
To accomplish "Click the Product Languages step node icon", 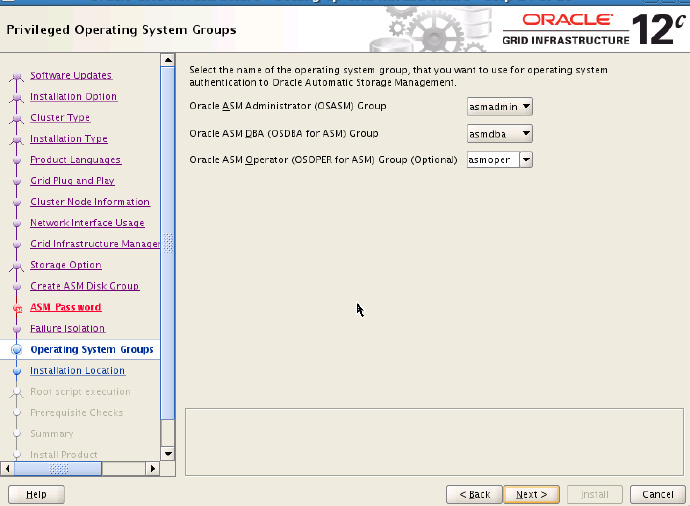I will tap(17, 160).
